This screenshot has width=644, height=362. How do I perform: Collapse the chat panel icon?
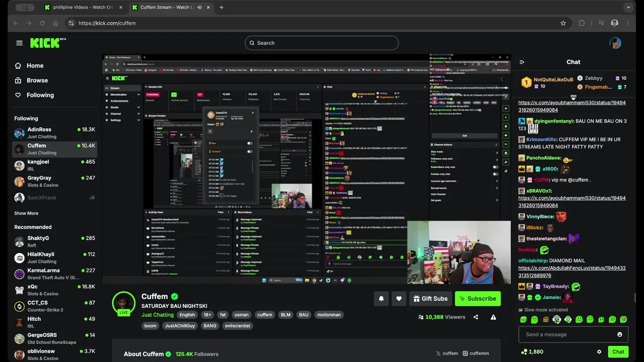pyautogui.click(x=522, y=62)
